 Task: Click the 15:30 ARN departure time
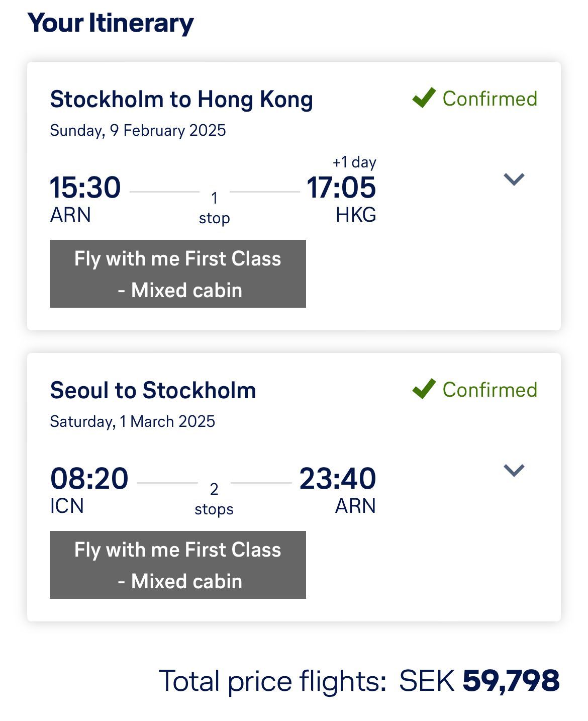[85, 187]
